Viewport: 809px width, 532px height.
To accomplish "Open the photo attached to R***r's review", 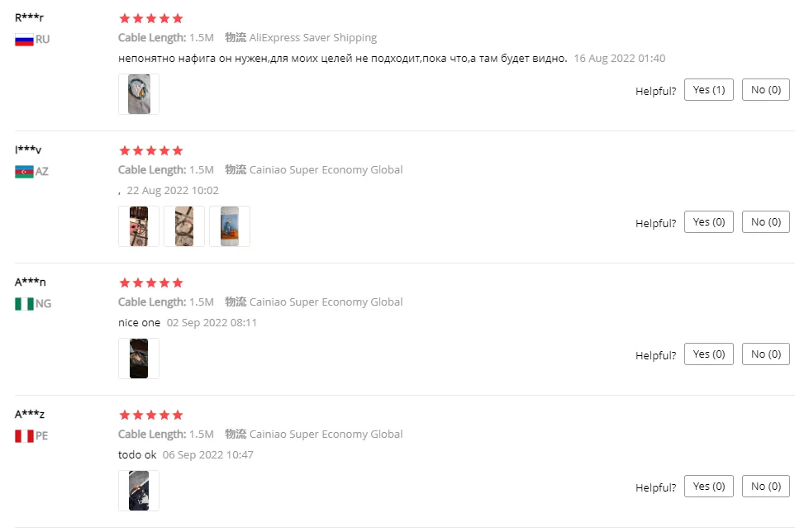I will (x=139, y=94).
